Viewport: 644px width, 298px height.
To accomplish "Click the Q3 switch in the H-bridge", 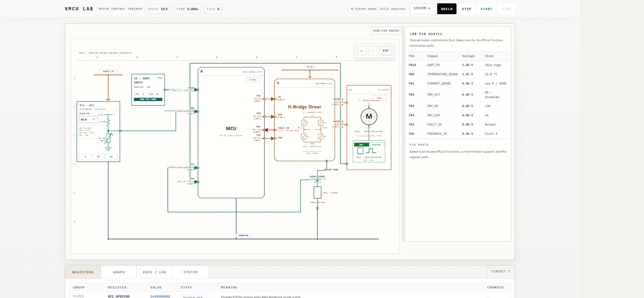I will point(304,136).
